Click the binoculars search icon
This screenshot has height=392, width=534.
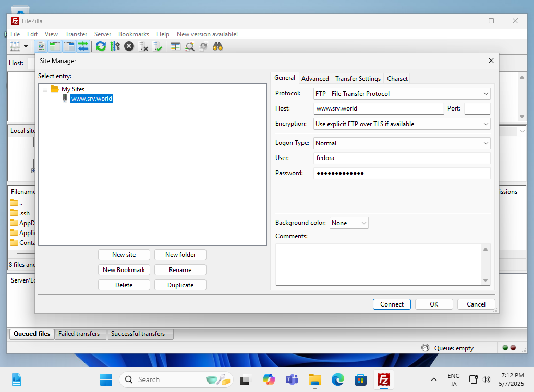tap(217, 46)
